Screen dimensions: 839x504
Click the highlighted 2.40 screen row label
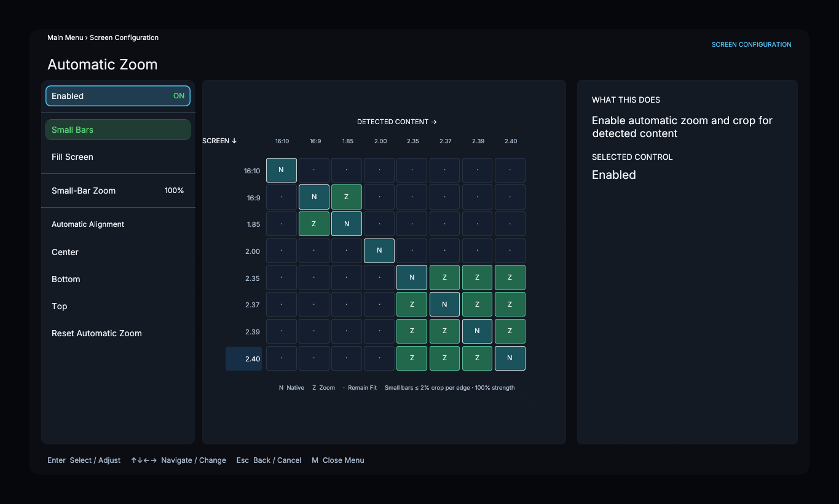[x=244, y=358]
